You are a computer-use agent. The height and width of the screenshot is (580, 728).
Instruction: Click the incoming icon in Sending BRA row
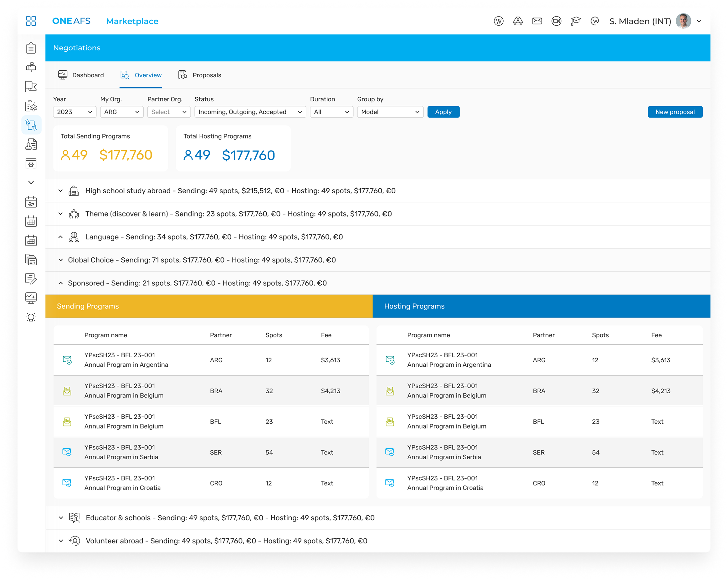[67, 391]
